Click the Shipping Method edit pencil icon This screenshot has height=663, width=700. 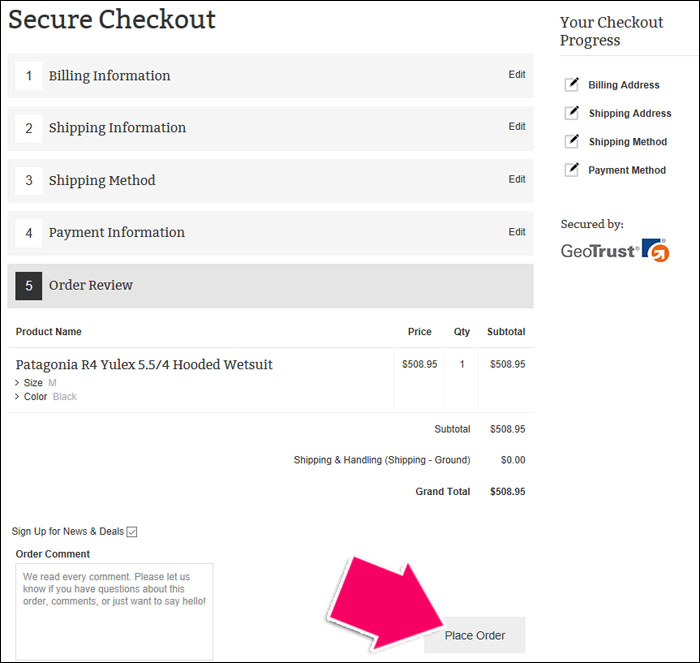[571, 142]
